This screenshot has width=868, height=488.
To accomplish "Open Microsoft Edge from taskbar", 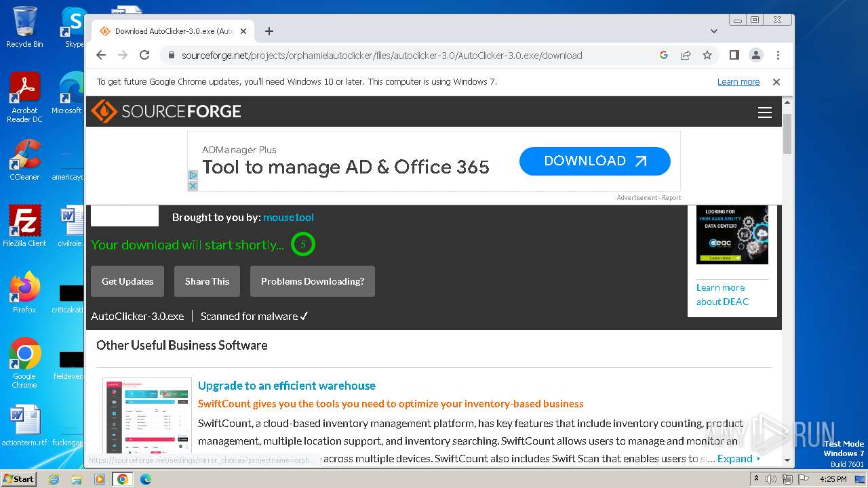I will click(x=146, y=479).
